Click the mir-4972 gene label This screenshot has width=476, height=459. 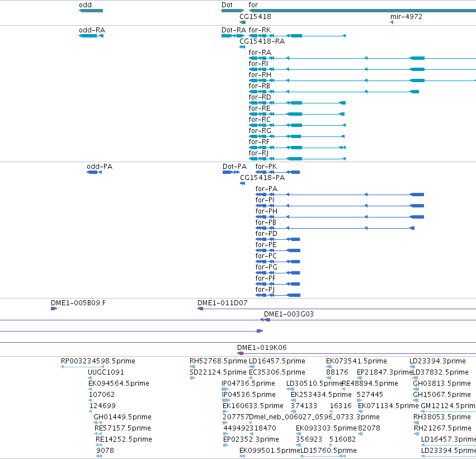(406, 16)
